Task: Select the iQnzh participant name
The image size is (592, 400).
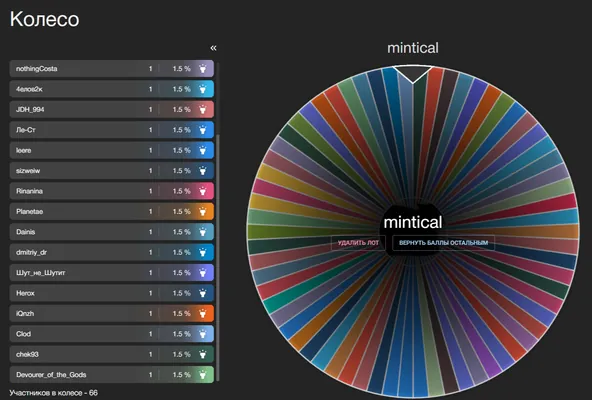Action: click(25, 314)
